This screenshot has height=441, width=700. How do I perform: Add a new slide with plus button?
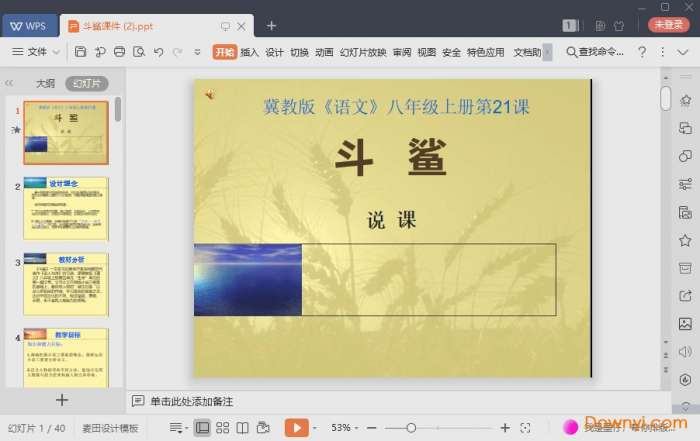pos(62,400)
